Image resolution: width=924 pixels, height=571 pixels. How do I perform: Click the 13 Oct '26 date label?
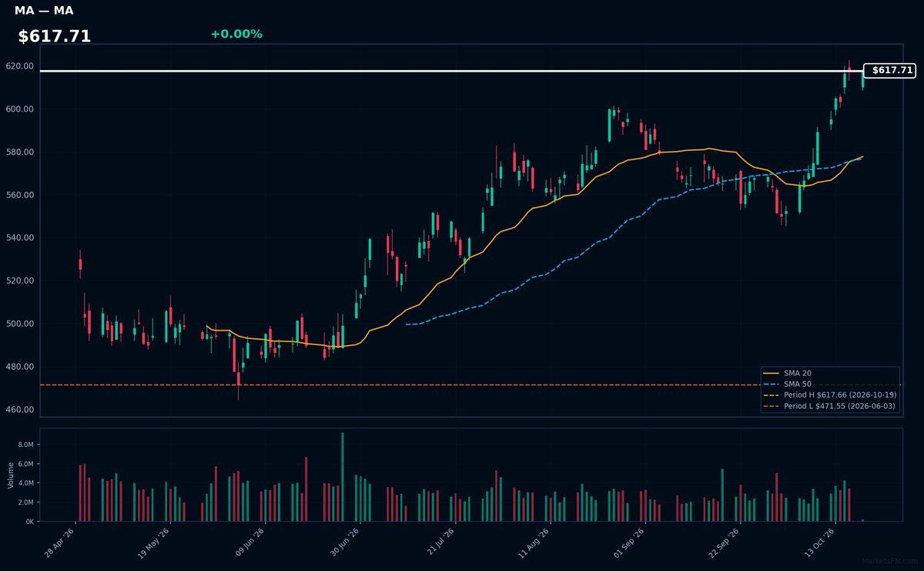pyautogui.click(x=819, y=542)
